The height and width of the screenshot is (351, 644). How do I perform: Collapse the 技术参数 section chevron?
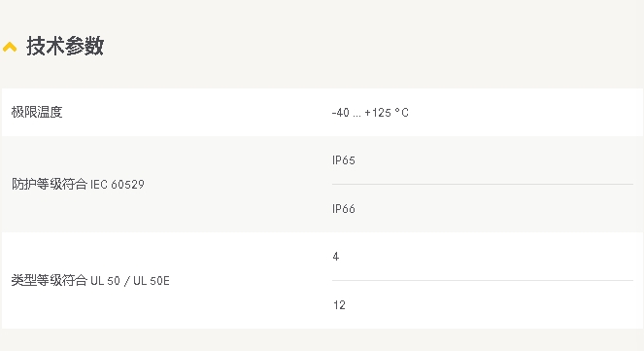pyautogui.click(x=10, y=47)
